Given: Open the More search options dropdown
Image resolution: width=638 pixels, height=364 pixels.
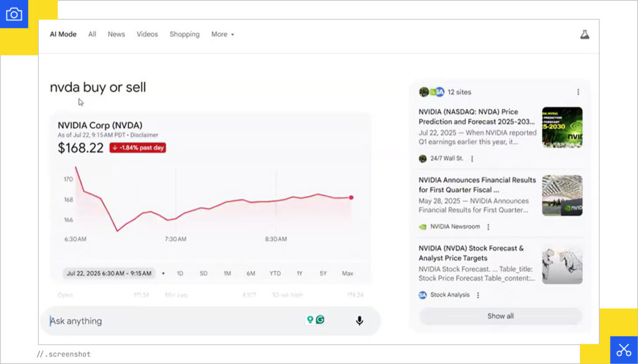Looking at the screenshot, I should coord(222,34).
